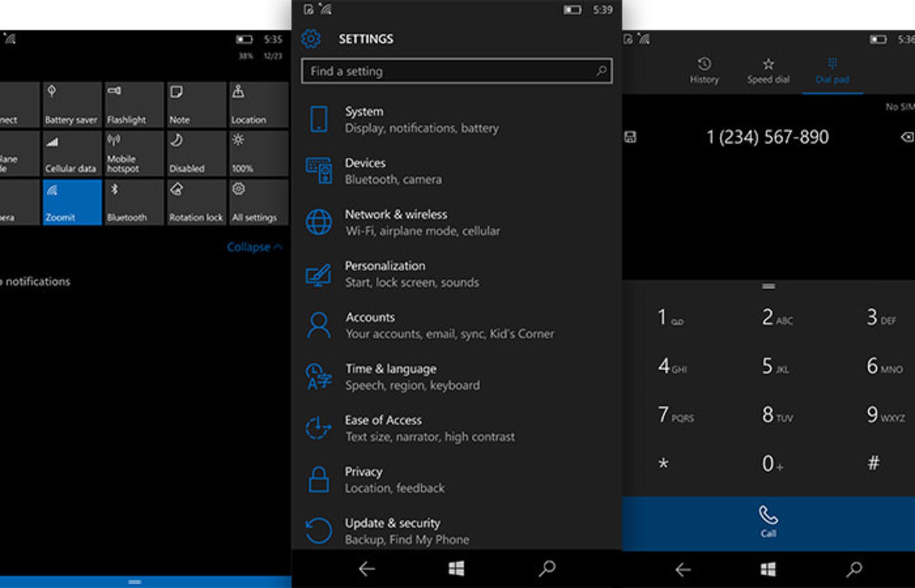Turn on the Flashlight tile
The width and height of the screenshot is (915, 588).
pyautogui.click(x=133, y=102)
